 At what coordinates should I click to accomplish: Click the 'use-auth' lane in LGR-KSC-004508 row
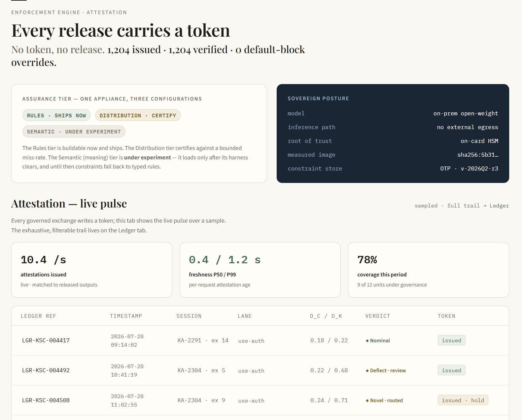(251, 401)
